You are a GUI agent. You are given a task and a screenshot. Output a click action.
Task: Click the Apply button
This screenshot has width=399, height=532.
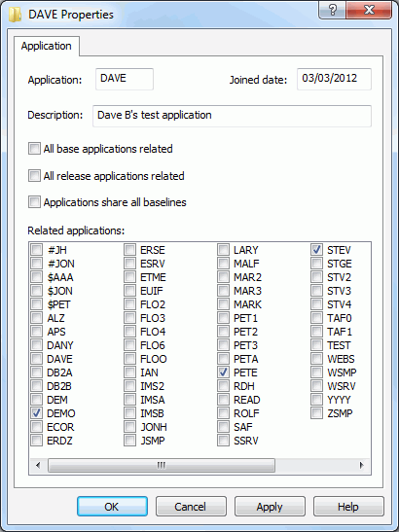(x=270, y=507)
